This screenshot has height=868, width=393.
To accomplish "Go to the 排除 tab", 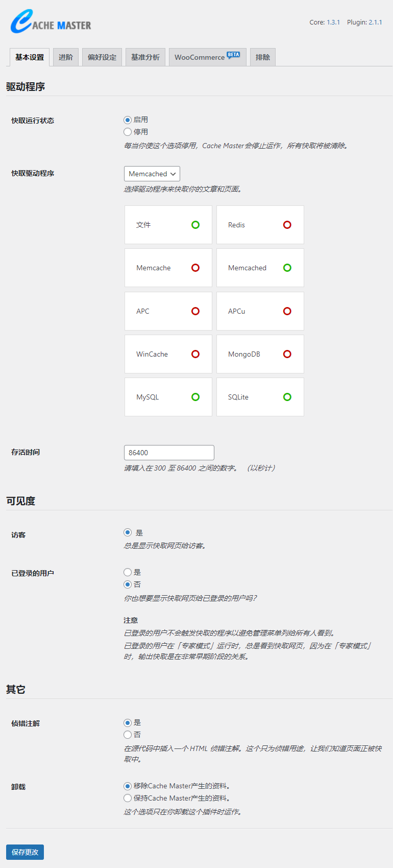I will tap(263, 57).
